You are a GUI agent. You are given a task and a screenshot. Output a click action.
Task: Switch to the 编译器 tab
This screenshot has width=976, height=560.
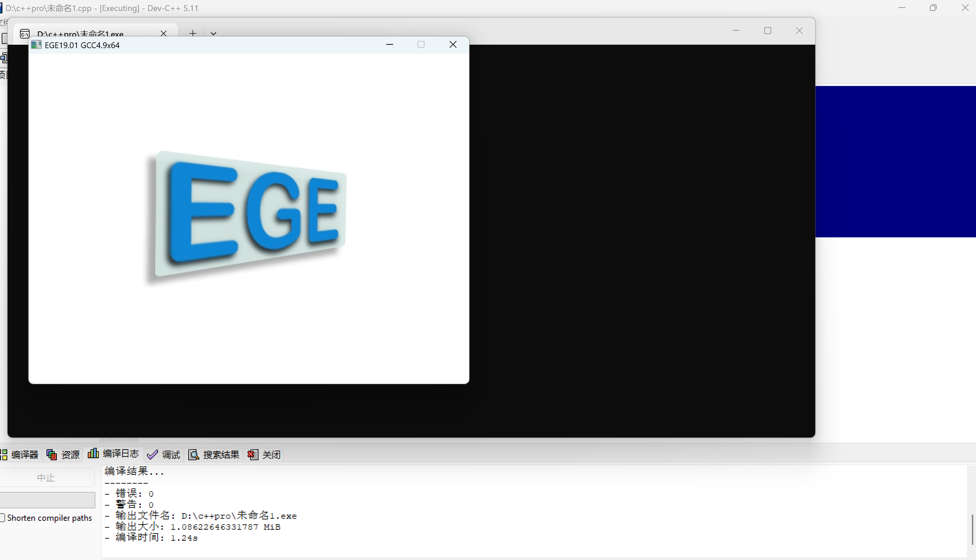(x=20, y=455)
